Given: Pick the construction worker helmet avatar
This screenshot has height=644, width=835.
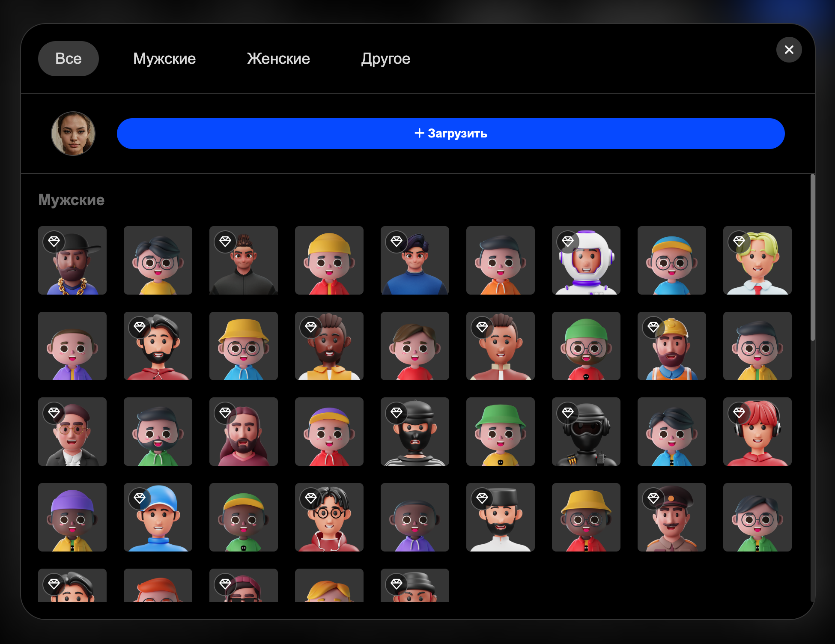Looking at the screenshot, I should coord(671,346).
